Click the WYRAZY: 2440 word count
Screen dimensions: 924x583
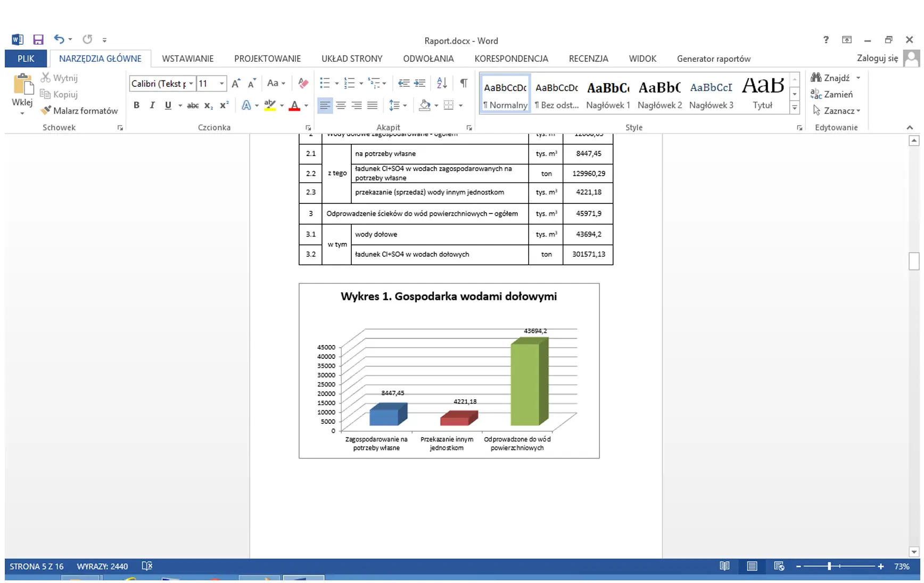tap(102, 566)
